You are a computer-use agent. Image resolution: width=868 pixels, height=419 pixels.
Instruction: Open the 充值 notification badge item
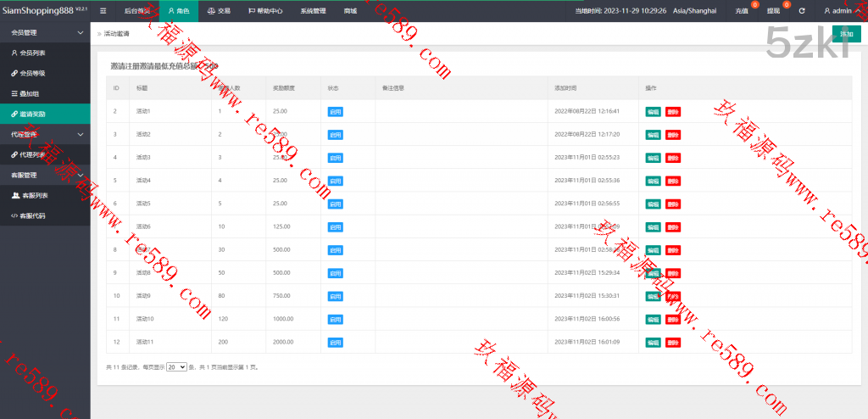(x=743, y=11)
